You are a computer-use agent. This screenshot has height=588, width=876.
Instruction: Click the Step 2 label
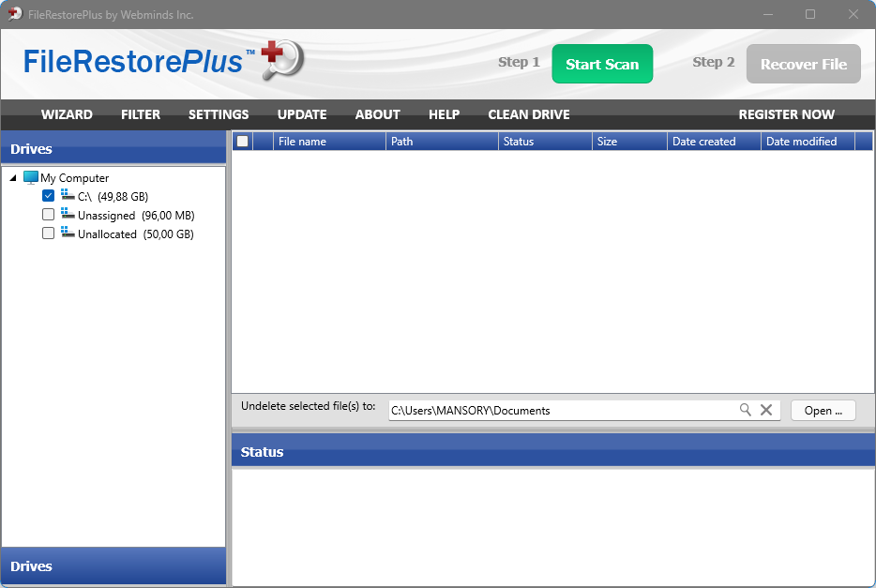coord(714,62)
